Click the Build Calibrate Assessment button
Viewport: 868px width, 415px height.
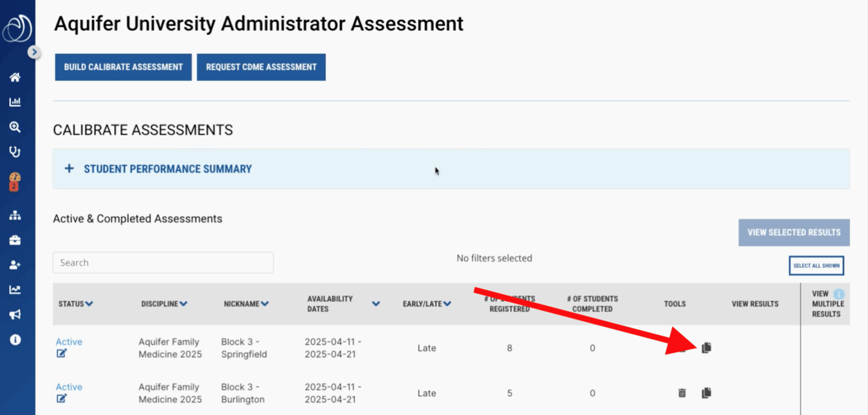coord(123,67)
